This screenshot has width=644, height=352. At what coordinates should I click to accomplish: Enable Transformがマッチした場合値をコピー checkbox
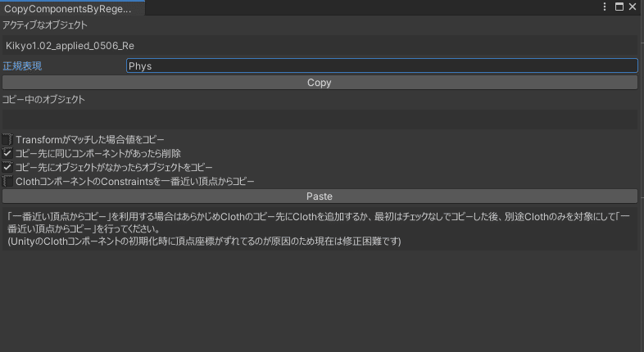pyautogui.click(x=7, y=139)
